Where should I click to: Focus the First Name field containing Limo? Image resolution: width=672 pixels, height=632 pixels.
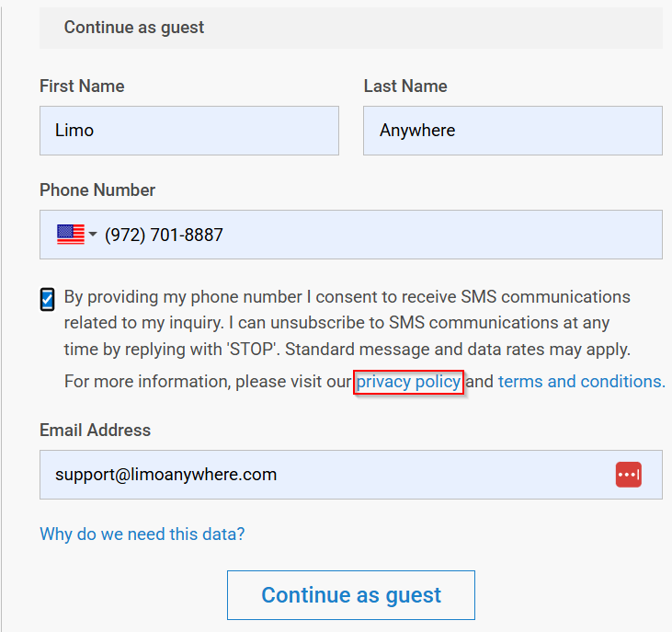click(188, 131)
